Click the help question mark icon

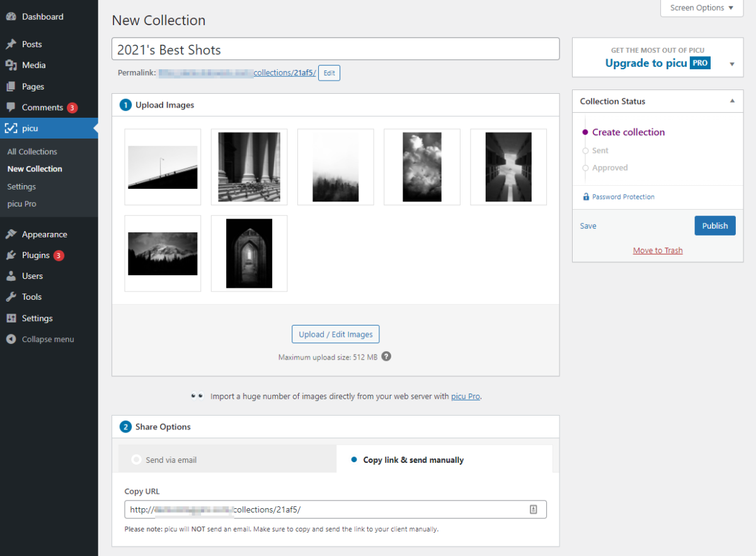386,356
